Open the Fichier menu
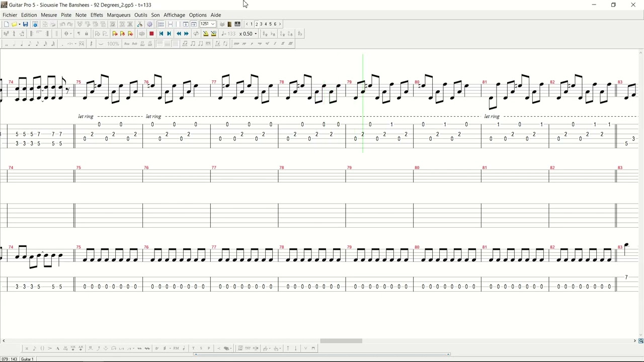Screen dimensions: 644x362 10,15
